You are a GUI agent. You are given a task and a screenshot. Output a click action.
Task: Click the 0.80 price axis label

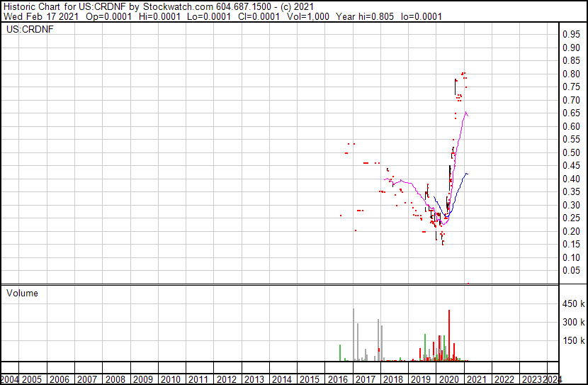coord(571,74)
